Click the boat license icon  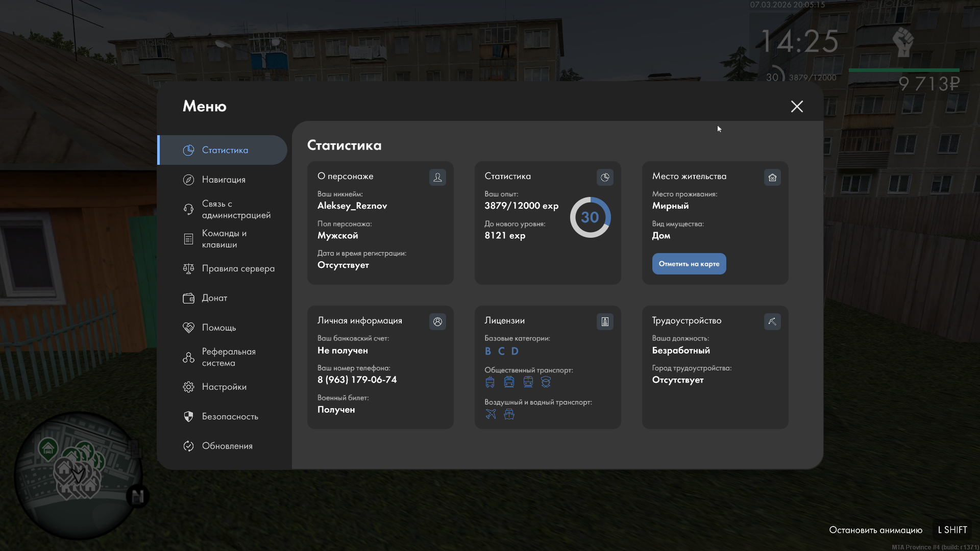click(x=509, y=414)
